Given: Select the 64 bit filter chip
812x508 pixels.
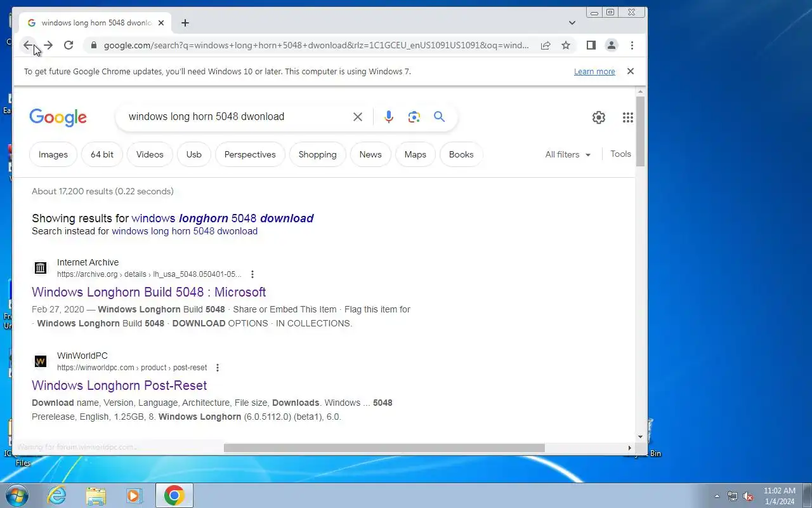Looking at the screenshot, I should click(102, 154).
